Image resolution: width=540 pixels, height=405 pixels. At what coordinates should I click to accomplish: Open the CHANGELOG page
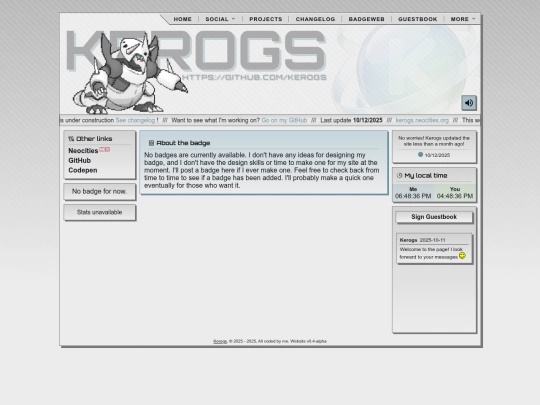coord(315,19)
